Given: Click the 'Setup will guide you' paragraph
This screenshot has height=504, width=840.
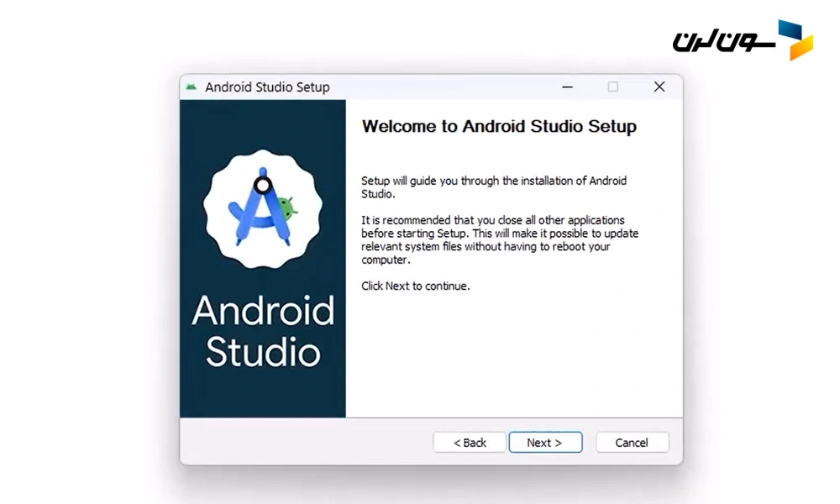Looking at the screenshot, I should 494,186.
